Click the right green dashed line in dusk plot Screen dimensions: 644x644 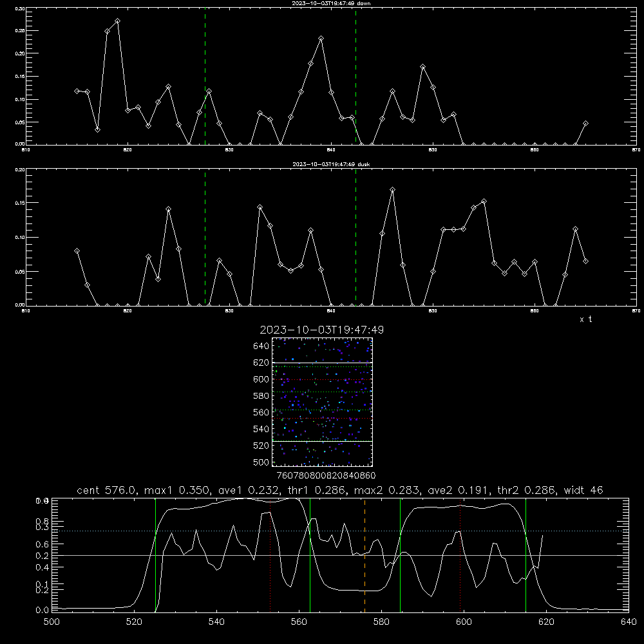point(355,237)
